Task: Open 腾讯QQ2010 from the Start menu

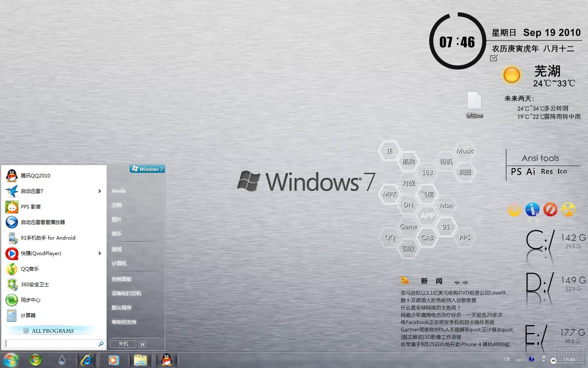Action: pos(53,175)
